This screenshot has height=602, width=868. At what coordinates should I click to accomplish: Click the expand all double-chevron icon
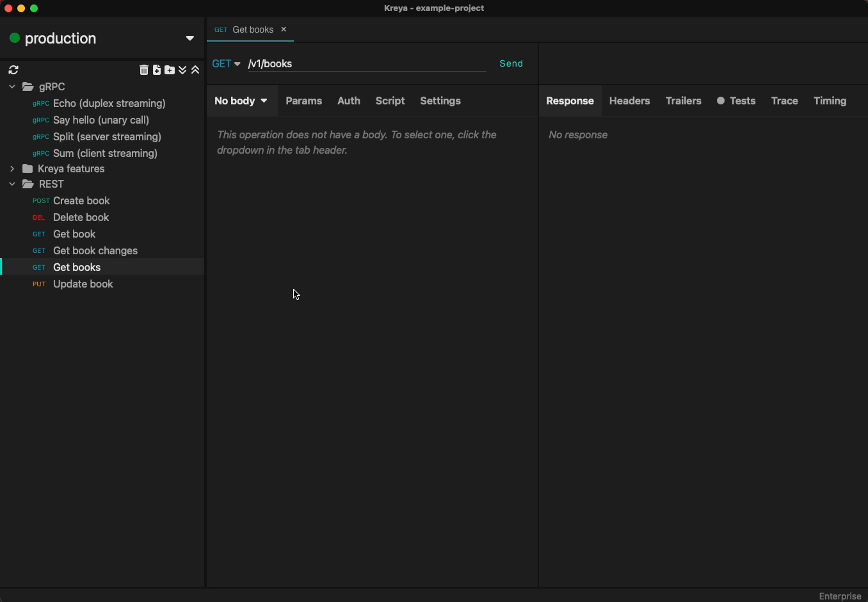click(x=183, y=70)
